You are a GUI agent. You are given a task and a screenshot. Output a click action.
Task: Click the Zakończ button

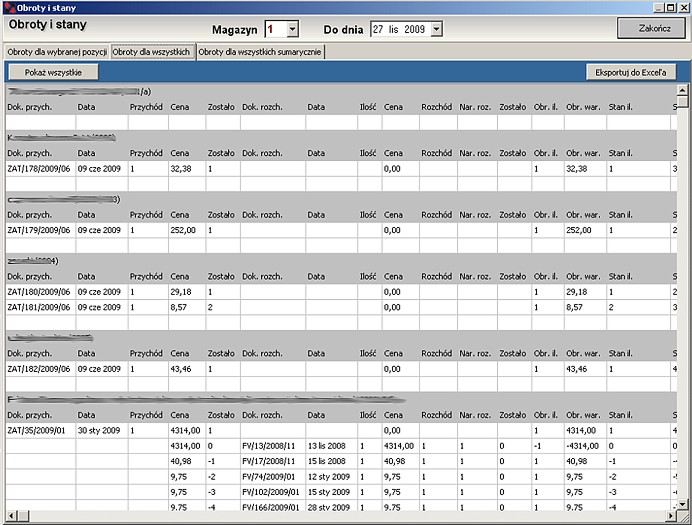pos(651,28)
